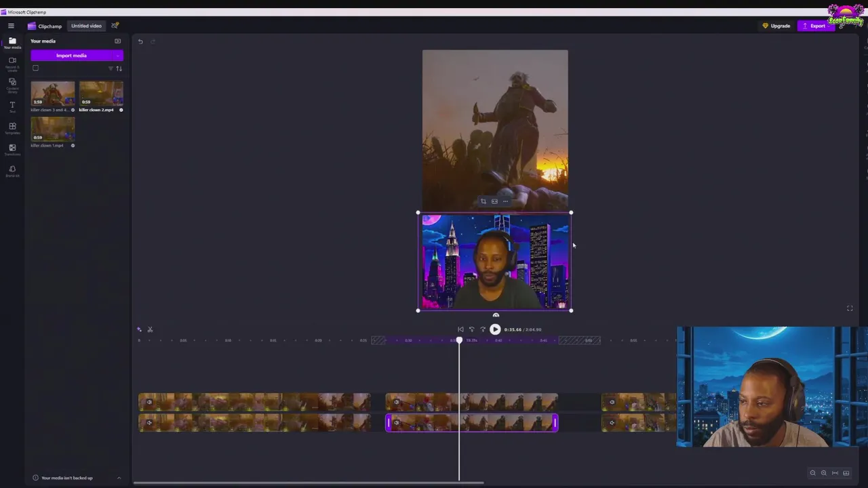Click the Undo arrow

tap(140, 41)
